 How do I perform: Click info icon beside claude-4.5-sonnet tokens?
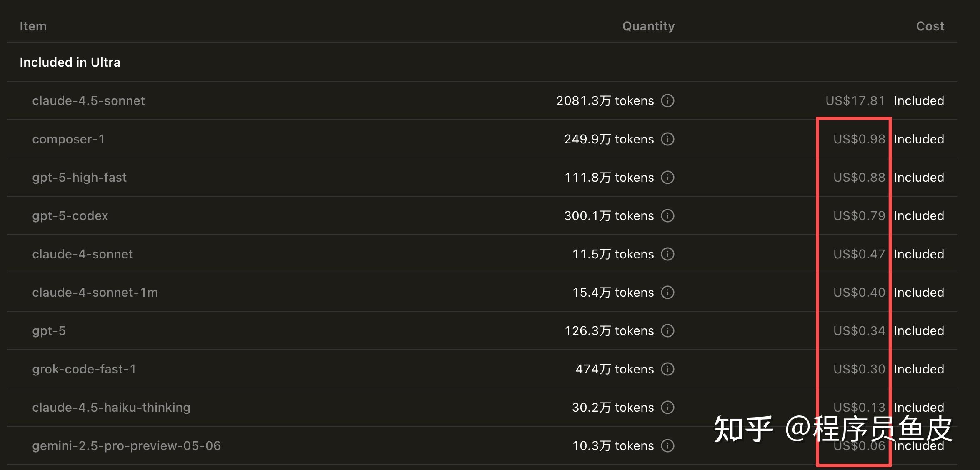tap(667, 101)
